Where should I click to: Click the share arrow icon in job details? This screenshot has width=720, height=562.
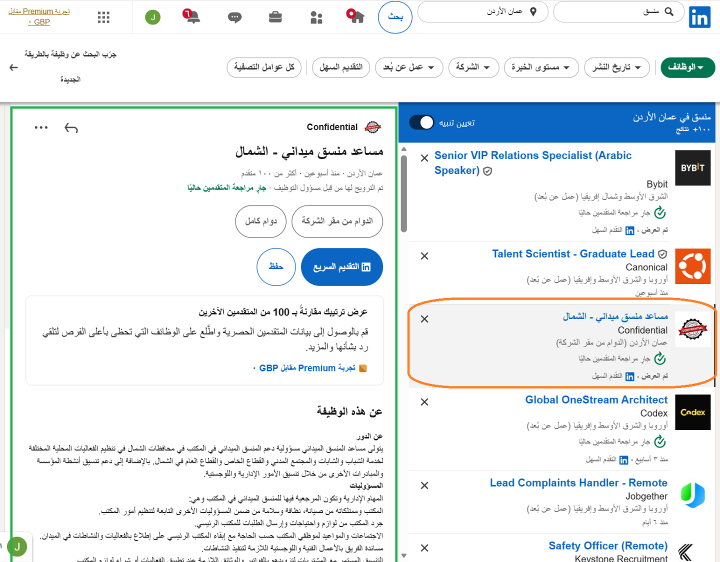coord(71,128)
